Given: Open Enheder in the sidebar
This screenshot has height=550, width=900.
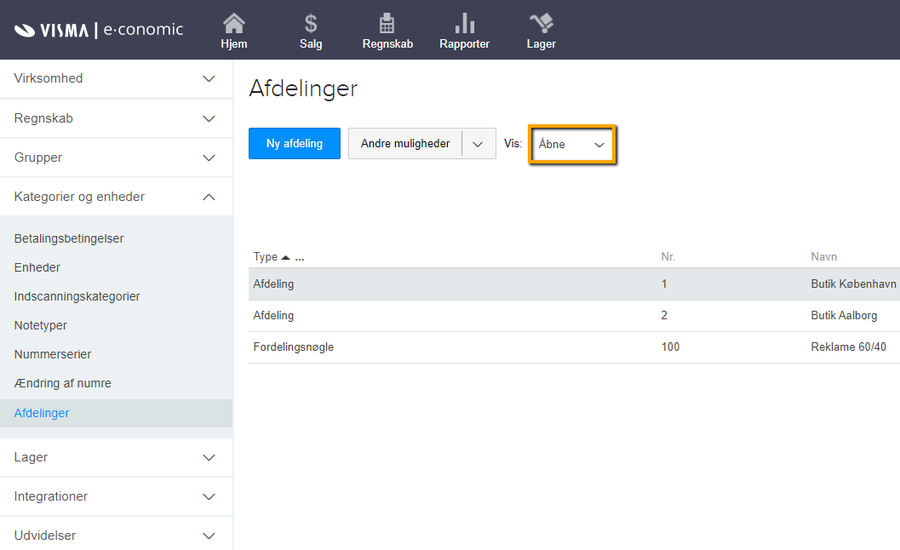Looking at the screenshot, I should click(x=37, y=268).
